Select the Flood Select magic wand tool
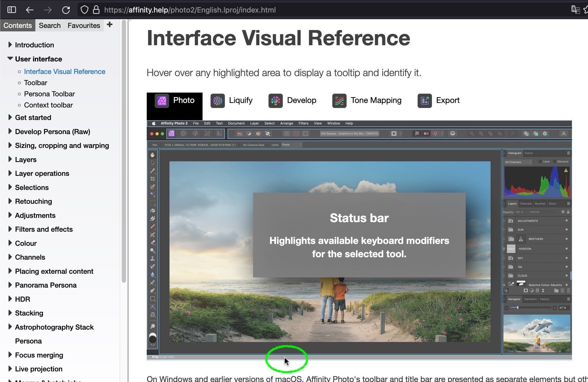This screenshot has width=588, height=382. (153, 195)
